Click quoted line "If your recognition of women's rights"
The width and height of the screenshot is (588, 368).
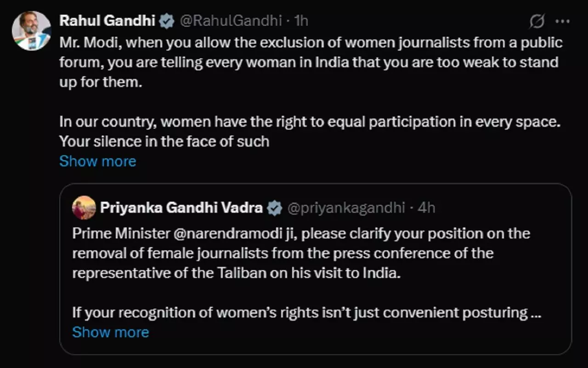click(300, 313)
